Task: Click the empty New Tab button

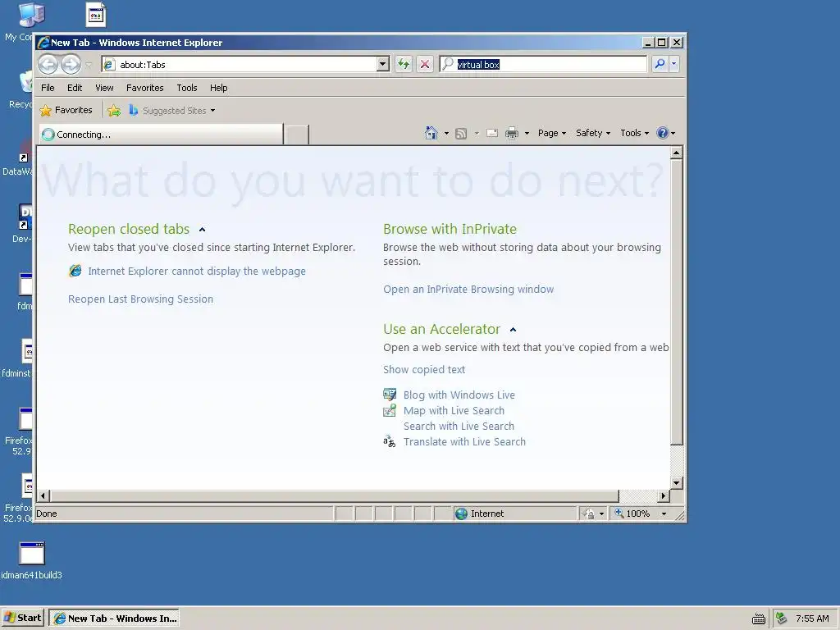Action: 296,135
